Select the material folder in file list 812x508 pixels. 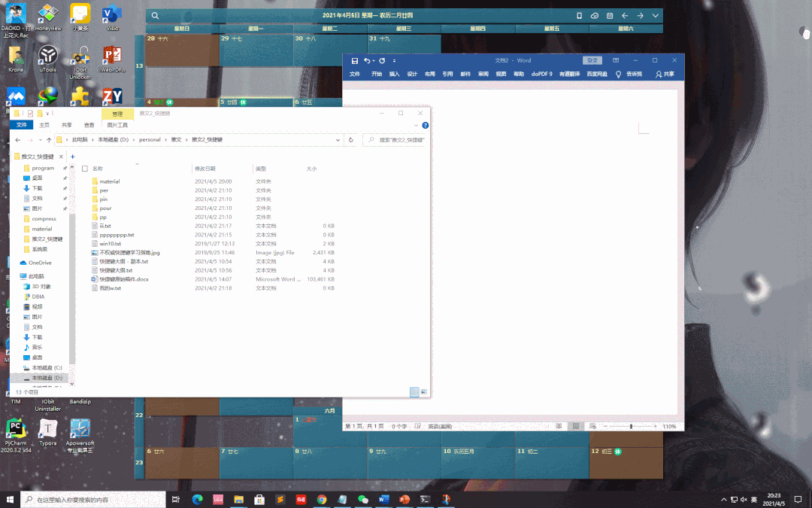click(109, 181)
